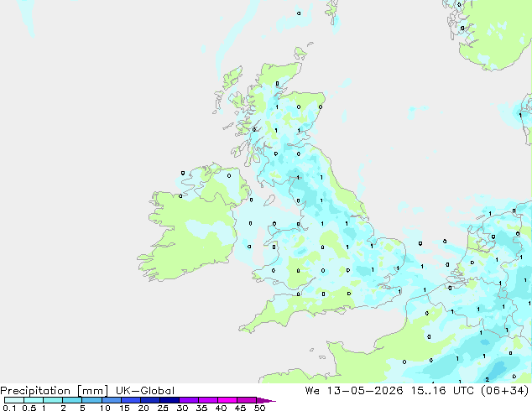Pick the 15–20 mm blue legend swatch
532x411 pixels.
tap(131, 400)
